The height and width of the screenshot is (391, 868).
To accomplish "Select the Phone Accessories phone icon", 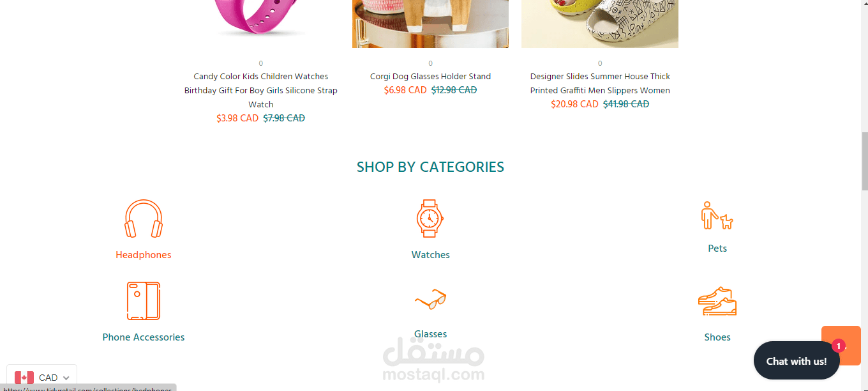I will pos(144,301).
